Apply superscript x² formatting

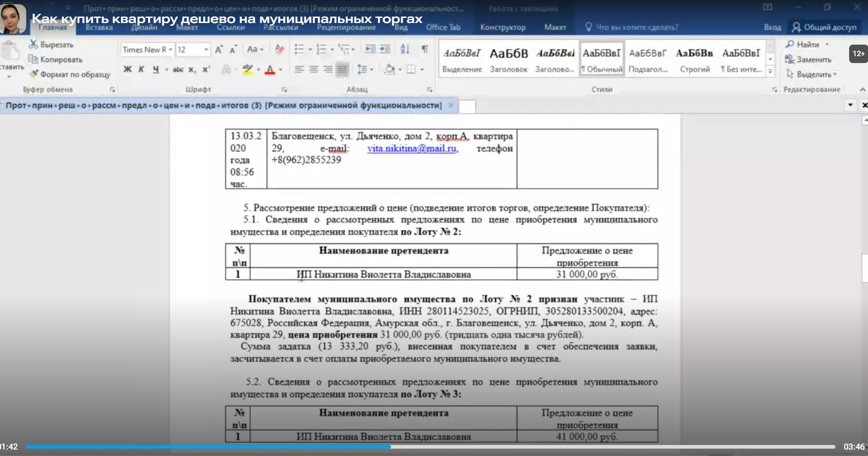pyautogui.click(x=206, y=69)
